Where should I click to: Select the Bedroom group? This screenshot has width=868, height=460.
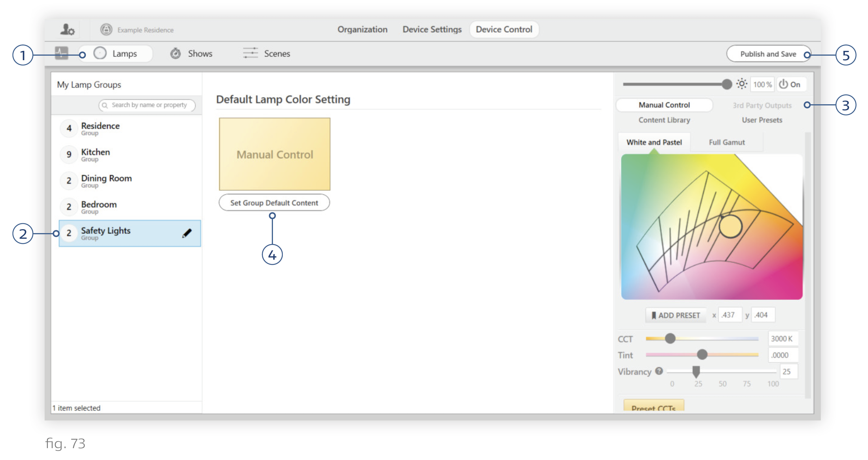coord(130,207)
